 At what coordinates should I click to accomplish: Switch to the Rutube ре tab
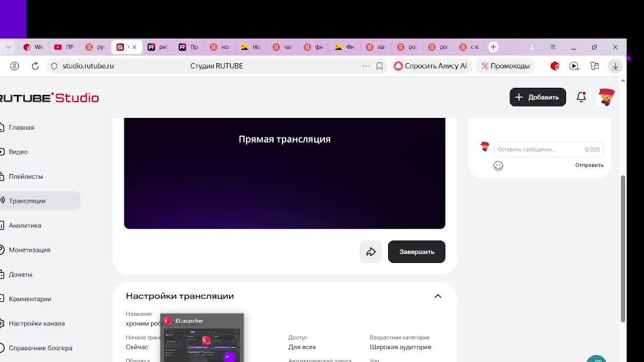point(157,47)
